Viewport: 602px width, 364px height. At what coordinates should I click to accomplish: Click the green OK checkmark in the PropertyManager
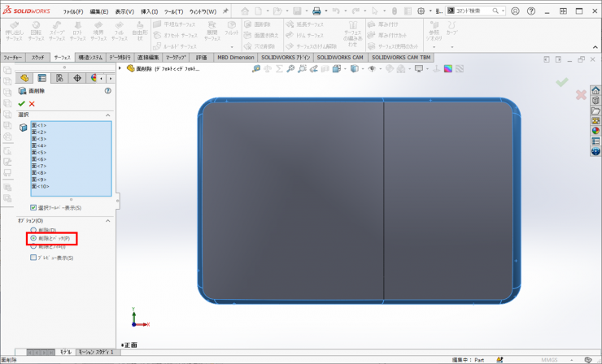pos(21,104)
